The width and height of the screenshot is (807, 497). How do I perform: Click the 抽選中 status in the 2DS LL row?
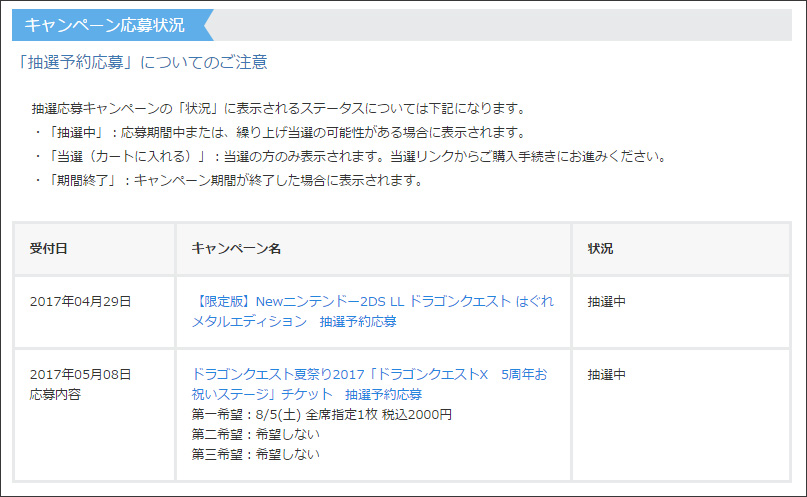(607, 301)
